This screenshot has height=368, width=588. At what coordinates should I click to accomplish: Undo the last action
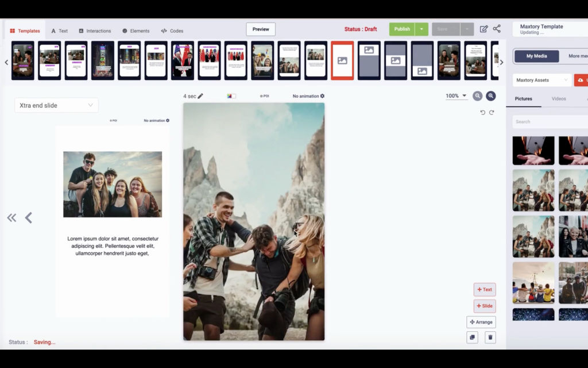coord(482,112)
